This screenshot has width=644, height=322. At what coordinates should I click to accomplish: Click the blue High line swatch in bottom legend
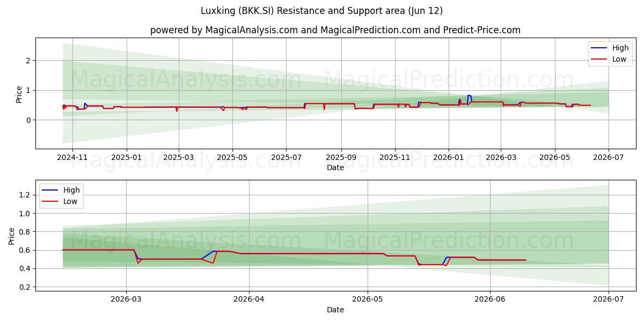50,191
